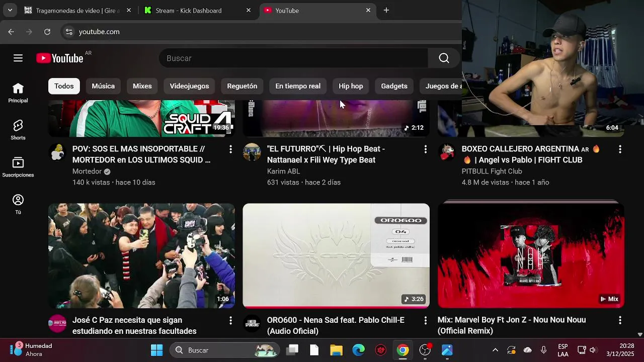Click the browser address bar youtube.com

tap(99, 32)
